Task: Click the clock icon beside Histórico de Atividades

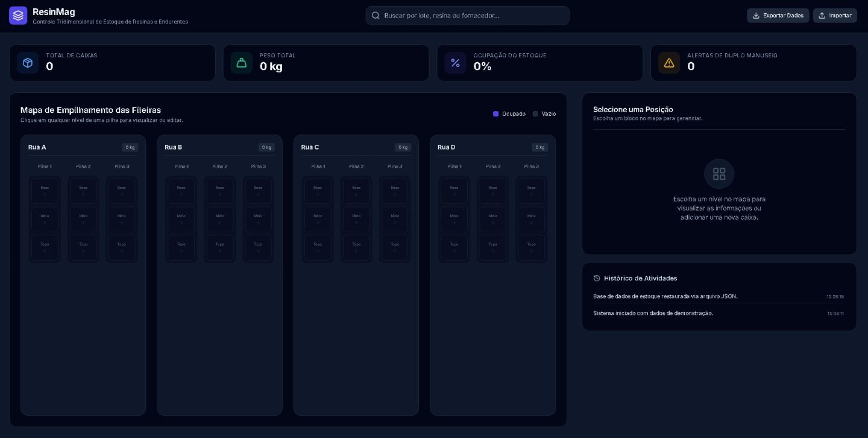Action: click(x=597, y=278)
